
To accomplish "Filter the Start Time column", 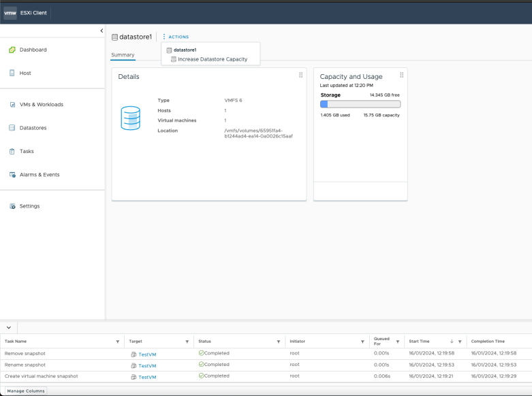I will 460,342.
